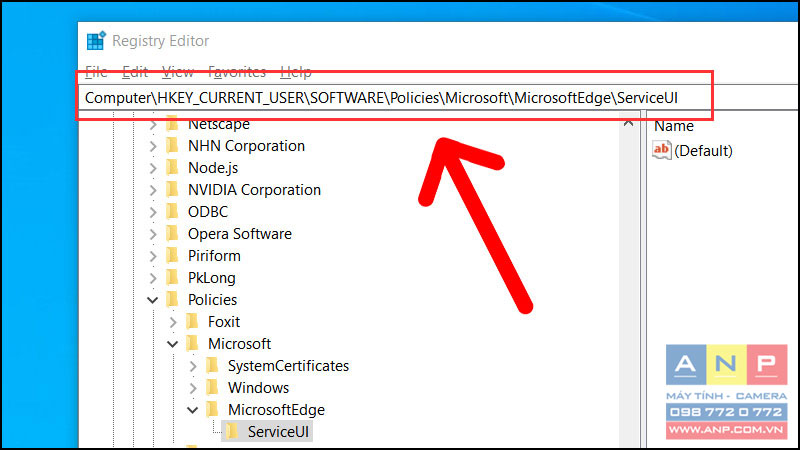Expand the ODBC key
This screenshot has height=450, width=800.
[x=153, y=212]
